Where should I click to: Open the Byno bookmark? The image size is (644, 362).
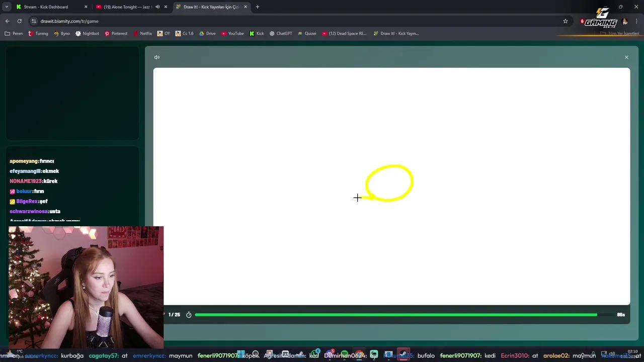tap(62, 33)
